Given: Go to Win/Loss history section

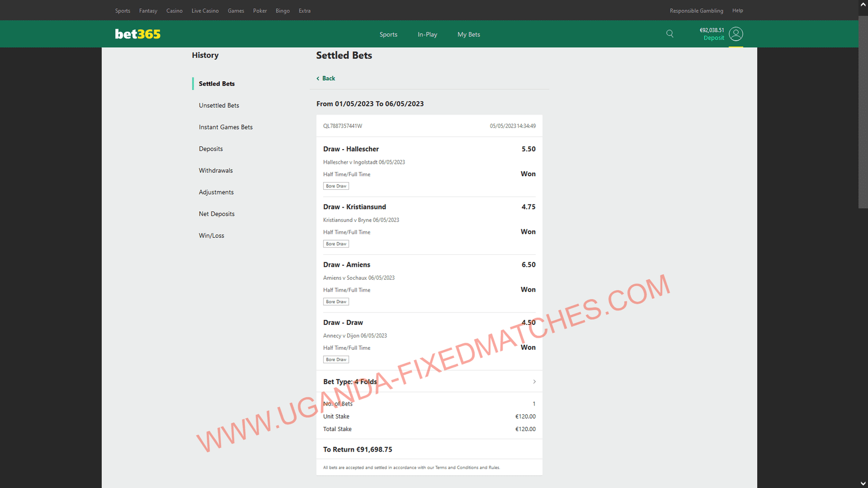Looking at the screenshot, I should click(211, 236).
